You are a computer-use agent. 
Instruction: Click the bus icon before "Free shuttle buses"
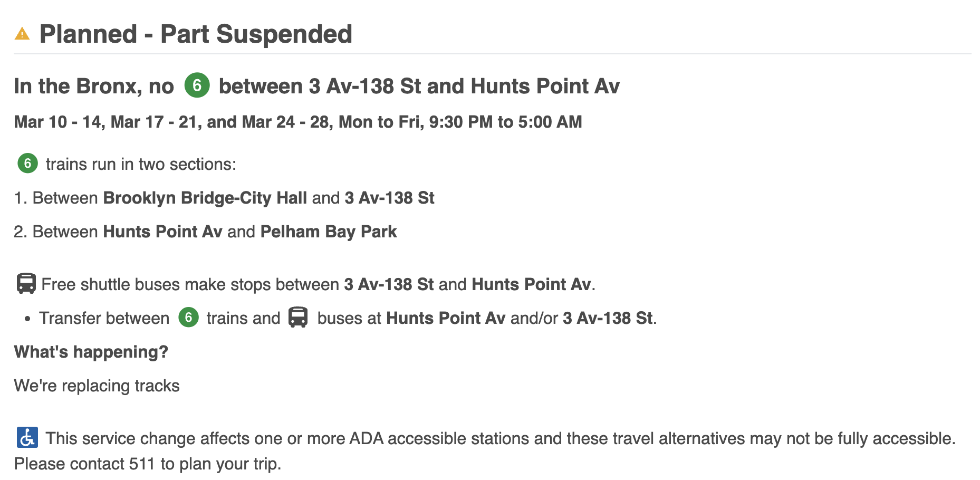[26, 283]
